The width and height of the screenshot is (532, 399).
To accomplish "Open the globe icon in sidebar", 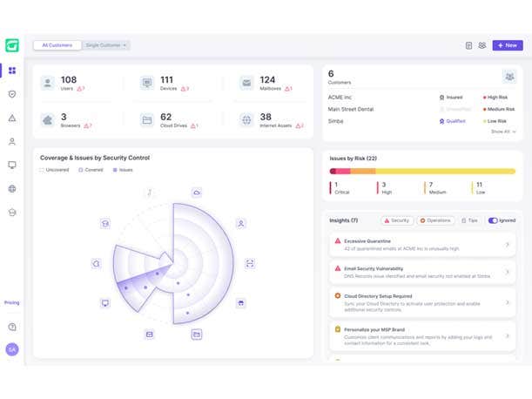I will 12,188.
